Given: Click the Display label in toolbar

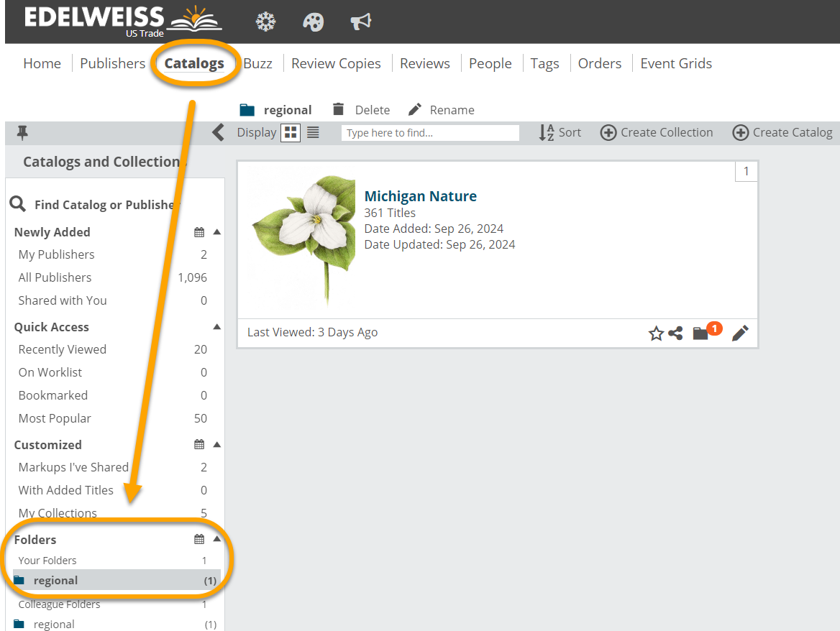Looking at the screenshot, I should coord(257,132).
